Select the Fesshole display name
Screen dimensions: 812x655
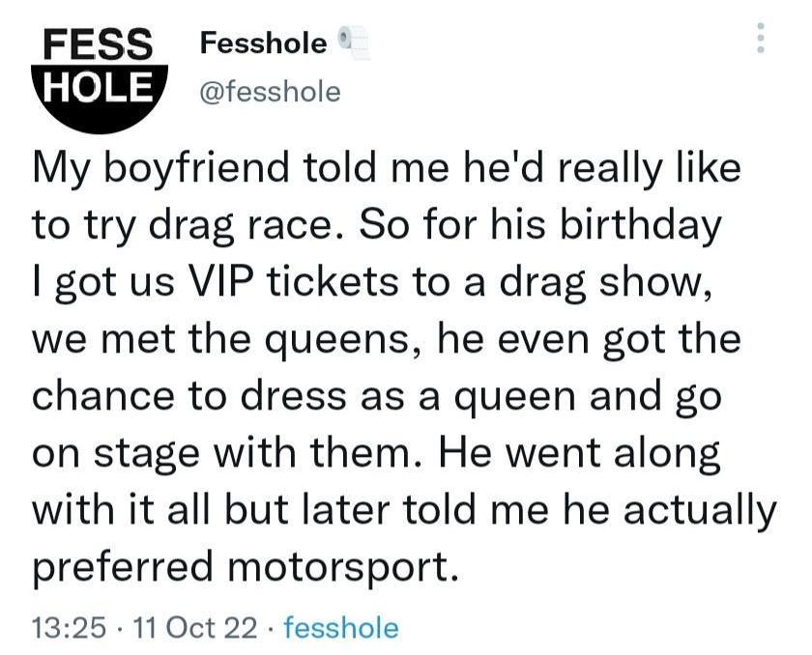(x=261, y=41)
